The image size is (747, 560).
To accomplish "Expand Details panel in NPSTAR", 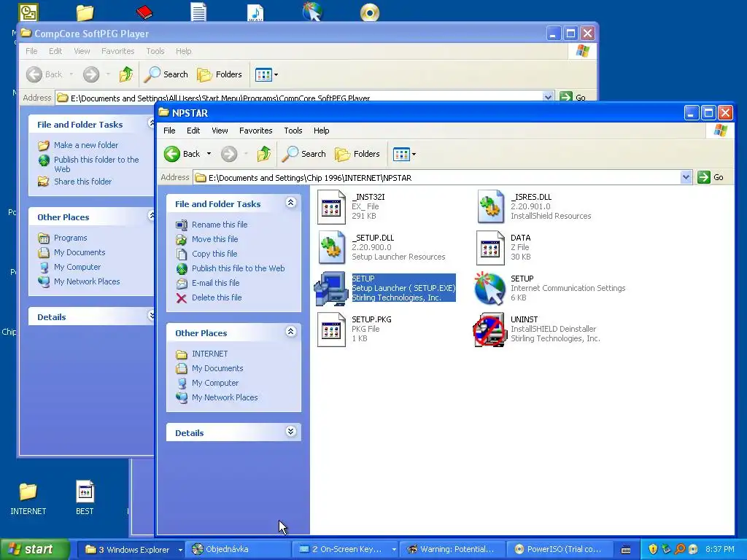I will coord(290,432).
